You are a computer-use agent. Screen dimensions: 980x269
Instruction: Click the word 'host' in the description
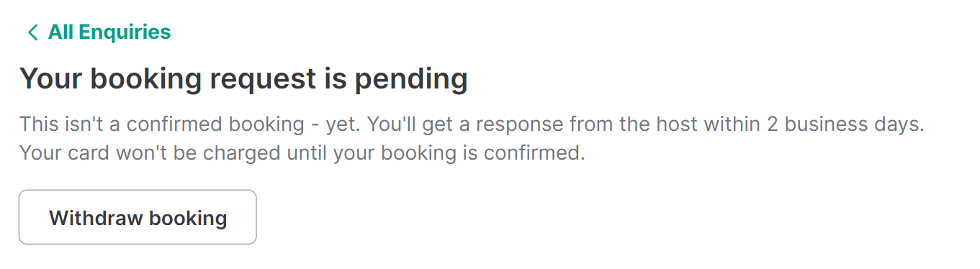(x=673, y=124)
